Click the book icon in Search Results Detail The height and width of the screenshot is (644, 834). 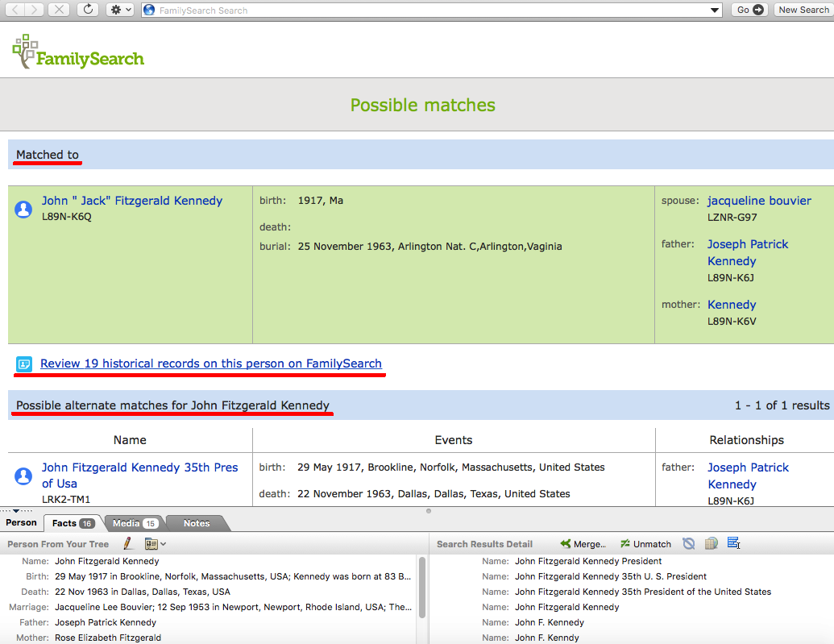point(712,543)
